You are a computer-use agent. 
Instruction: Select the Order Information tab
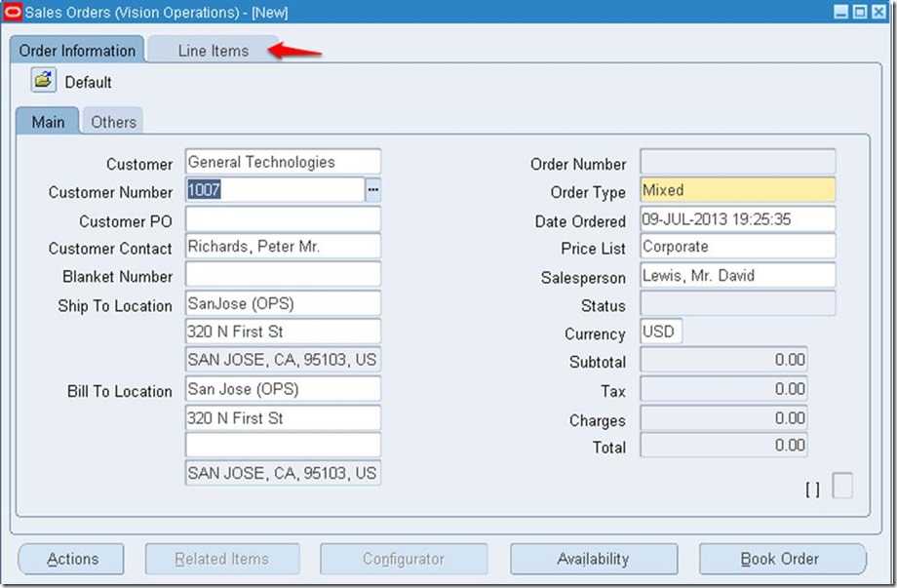click(77, 51)
